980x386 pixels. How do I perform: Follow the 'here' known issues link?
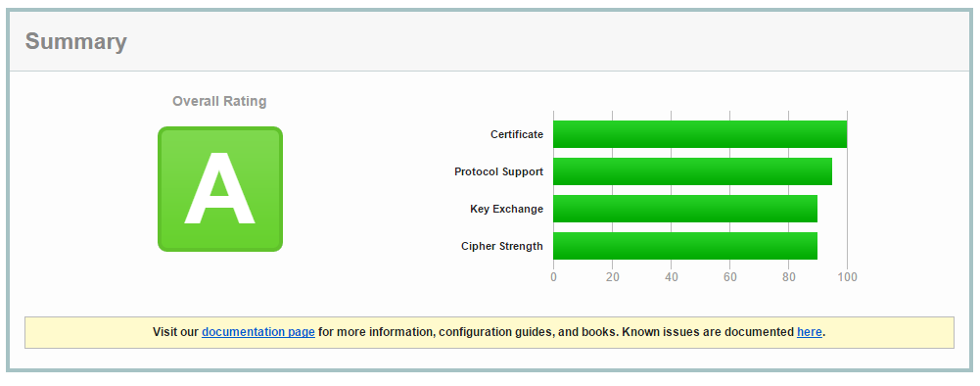point(810,332)
